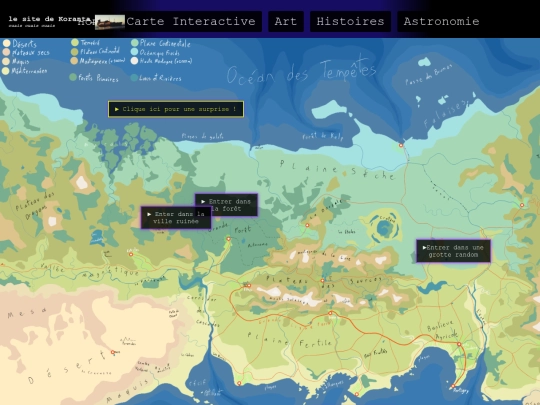The width and height of the screenshot is (540, 405).
Task: Click the 'Entrer dans la forêt' button
Action: tap(226, 205)
